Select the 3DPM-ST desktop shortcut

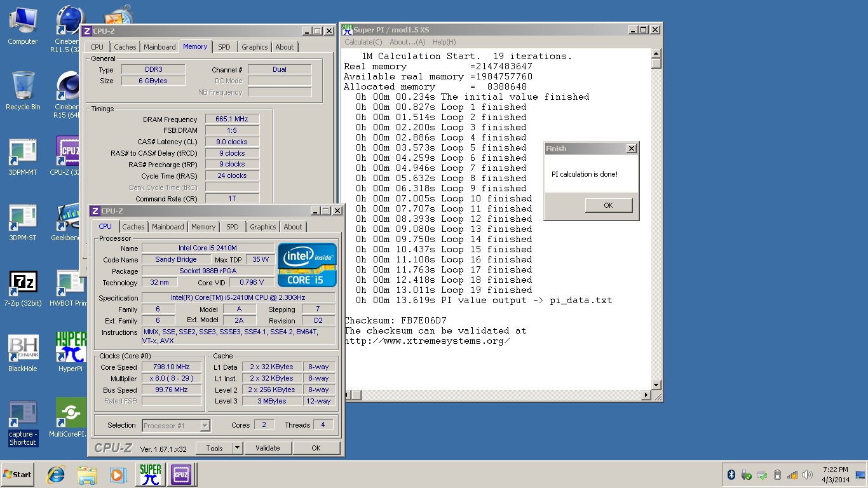coord(22,222)
